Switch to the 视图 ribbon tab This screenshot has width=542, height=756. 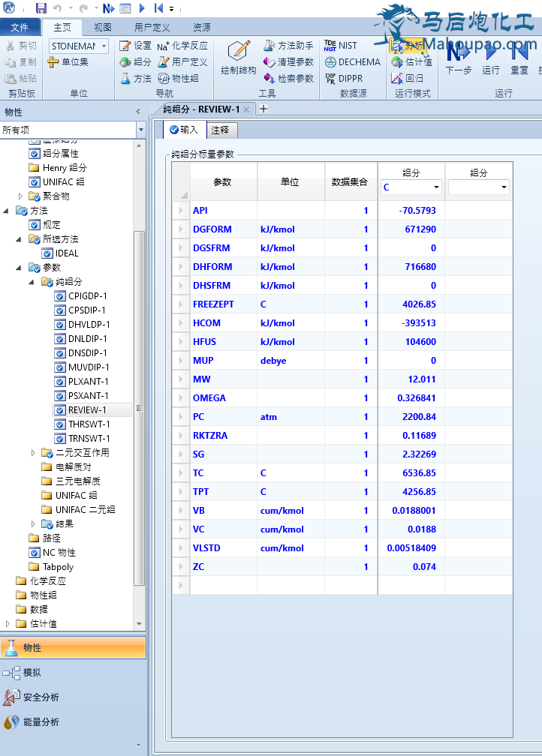103,27
